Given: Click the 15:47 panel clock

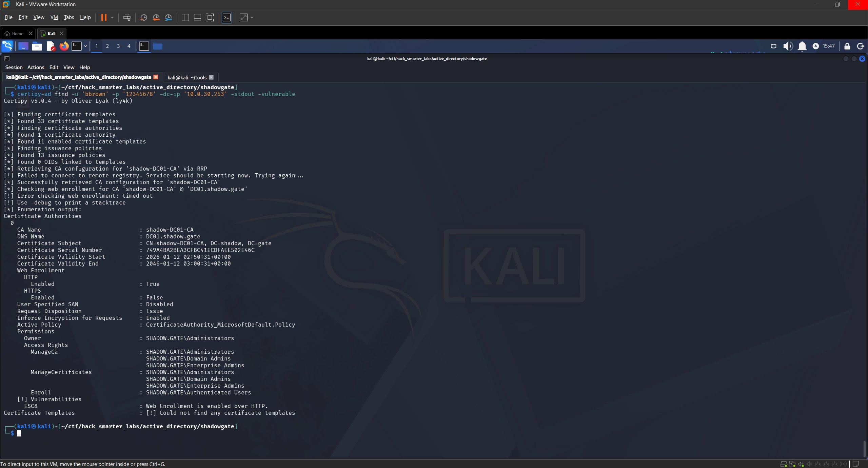Looking at the screenshot, I should pos(829,46).
